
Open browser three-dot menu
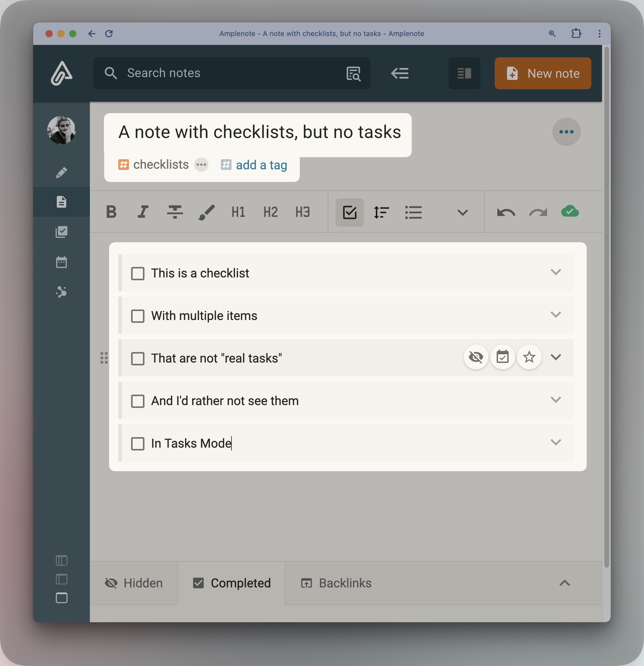(x=599, y=34)
